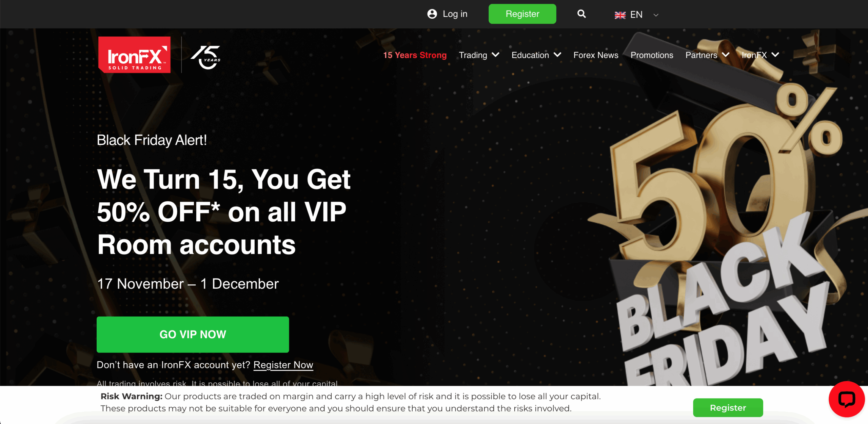This screenshot has width=868, height=424.
Task: Click Register in the risk warning bar
Action: [x=728, y=407]
